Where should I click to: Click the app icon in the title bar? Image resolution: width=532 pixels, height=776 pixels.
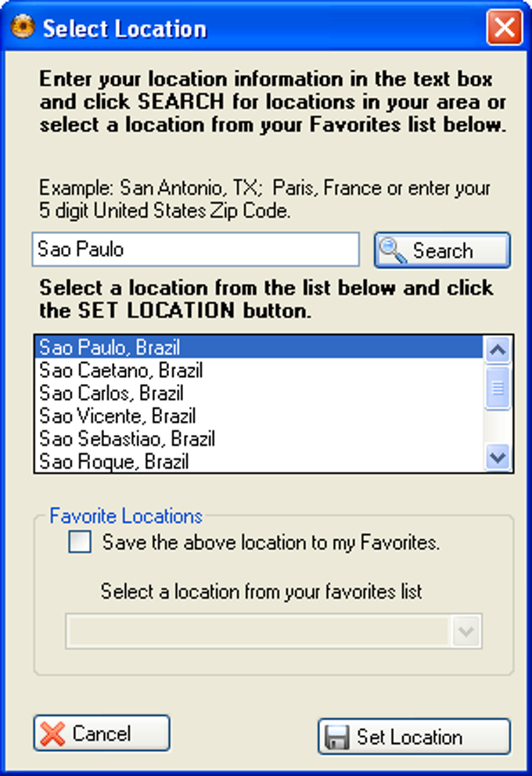click(x=23, y=27)
